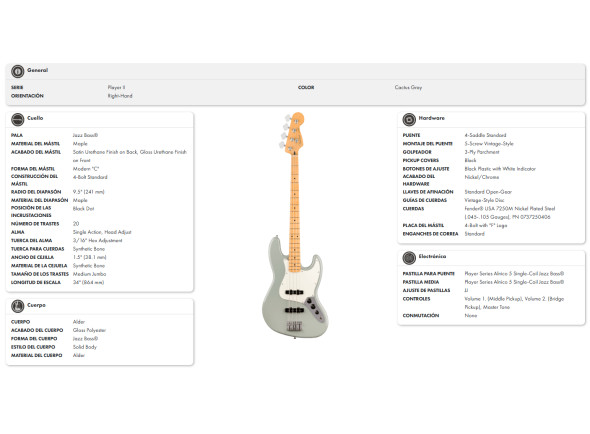Image resolution: width=590 pixels, height=434 pixels.
Task: Click the 5-Screw Vintage-Style value
Action: 489,144
